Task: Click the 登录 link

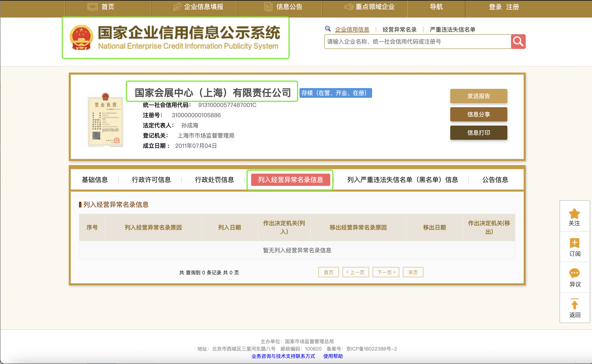Action: [x=495, y=7]
